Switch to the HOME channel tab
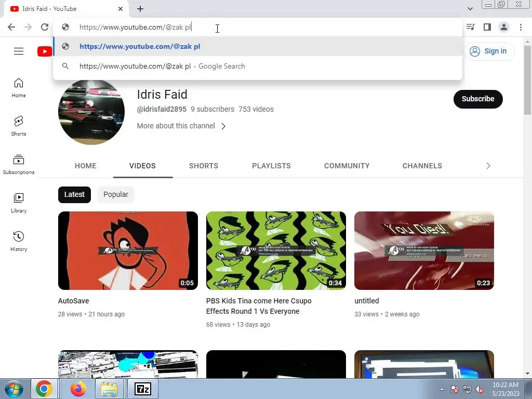The image size is (532, 399). [x=86, y=166]
